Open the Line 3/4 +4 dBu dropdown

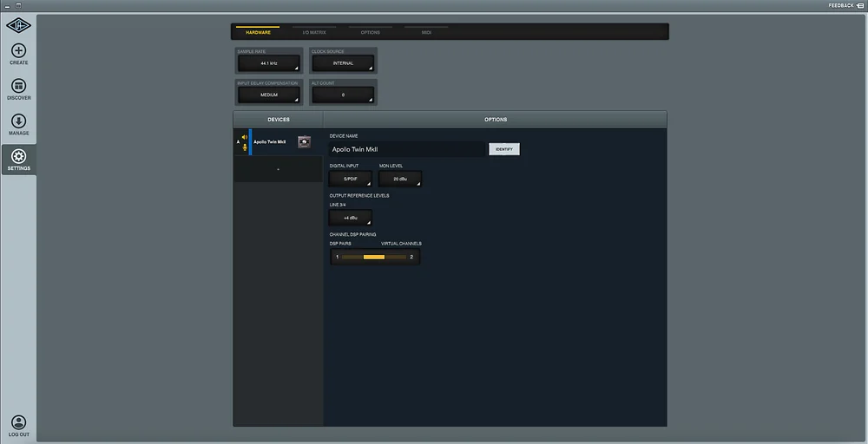pyautogui.click(x=351, y=218)
